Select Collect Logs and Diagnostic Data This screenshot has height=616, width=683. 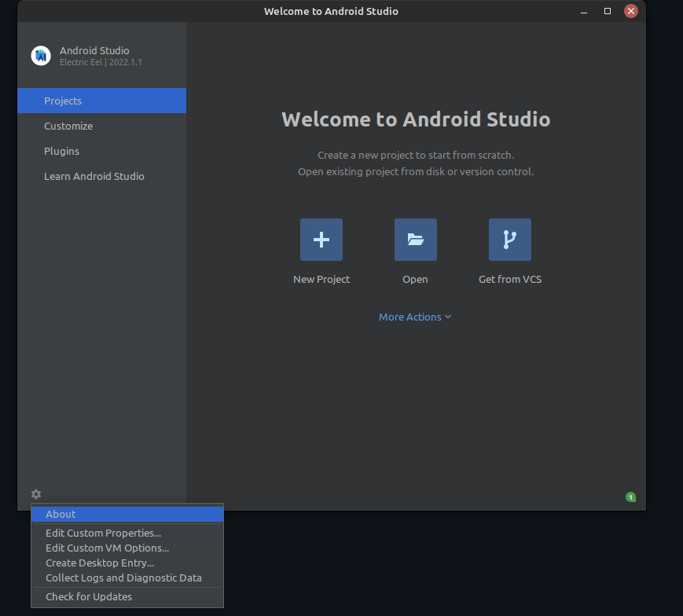(x=123, y=577)
